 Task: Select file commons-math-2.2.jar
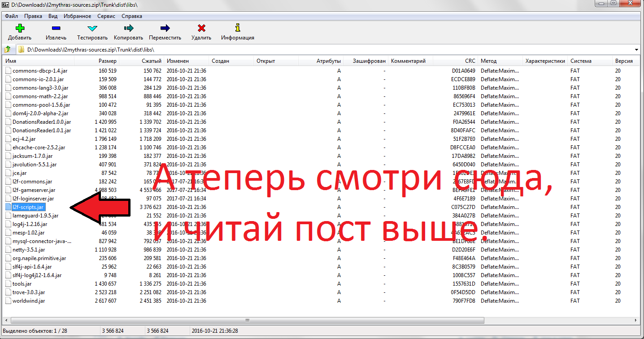[x=40, y=96]
